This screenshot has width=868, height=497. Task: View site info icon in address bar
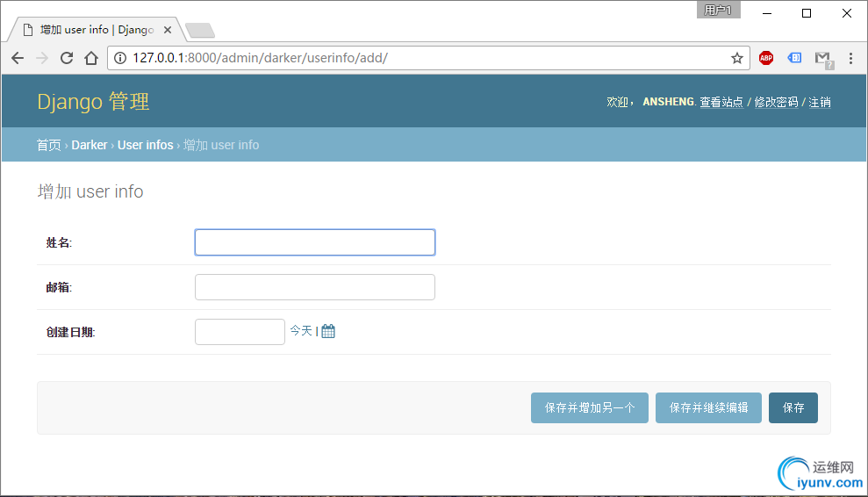pyautogui.click(x=120, y=58)
